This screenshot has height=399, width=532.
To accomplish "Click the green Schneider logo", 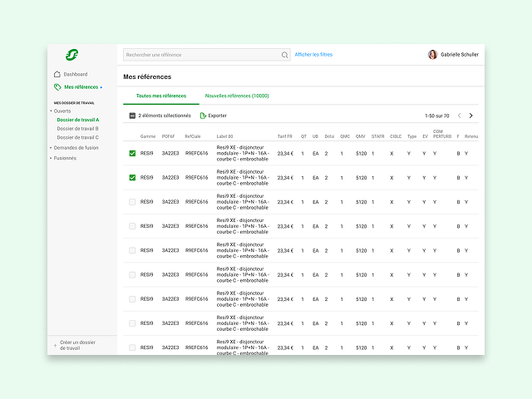I will (x=72, y=55).
